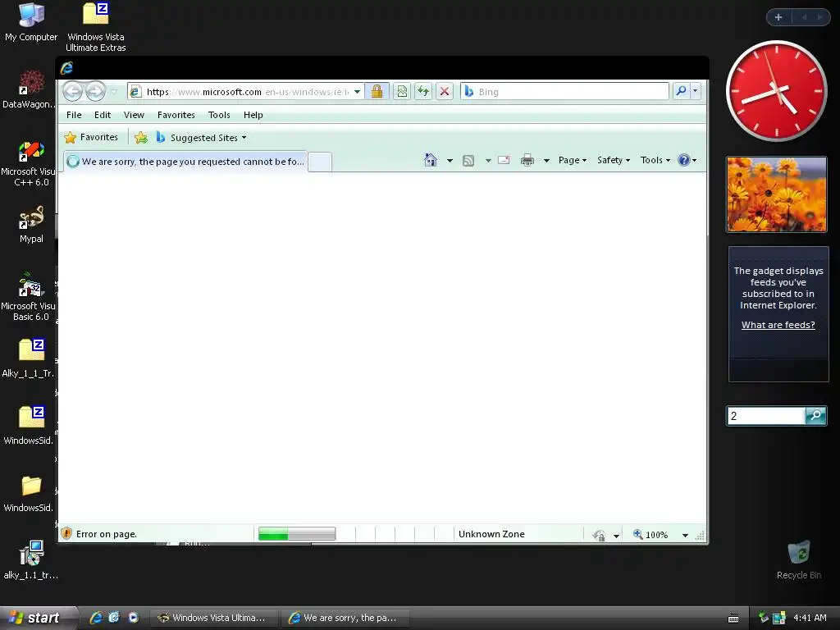Stop loading with the red X icon
The height and width of the screenshot is (630, 840).
pos(445,92)
